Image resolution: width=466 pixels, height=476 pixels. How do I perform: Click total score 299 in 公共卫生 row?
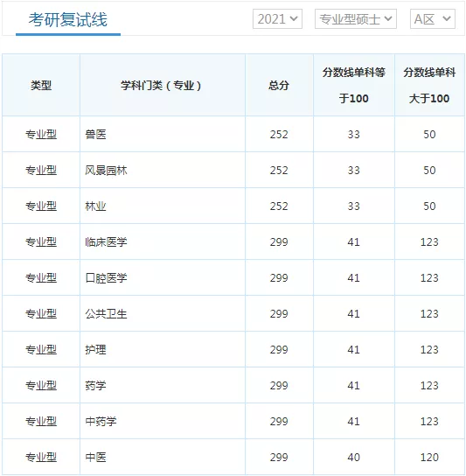click(279, 313)
